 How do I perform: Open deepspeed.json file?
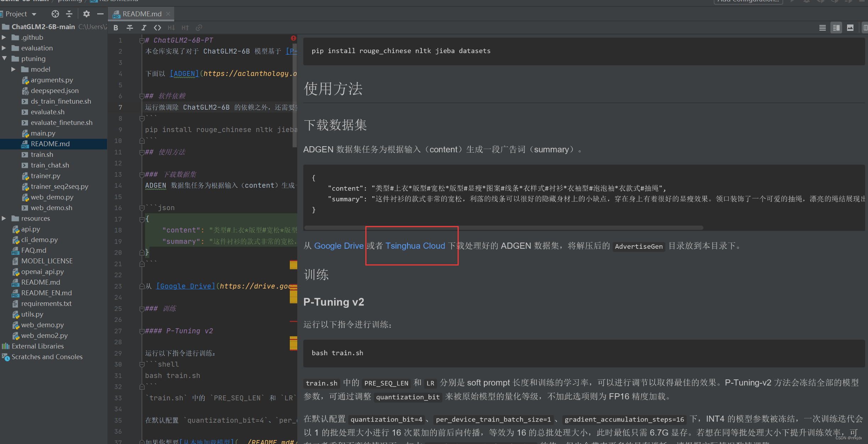tap(54, 91)
